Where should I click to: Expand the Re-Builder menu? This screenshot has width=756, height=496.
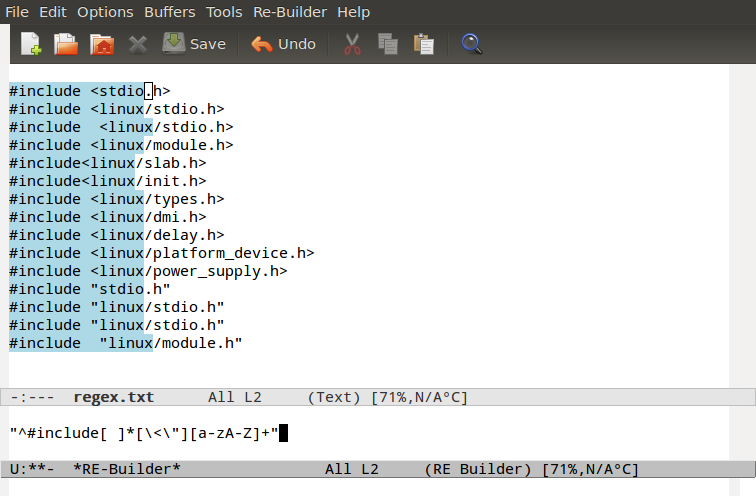[290, 12]
